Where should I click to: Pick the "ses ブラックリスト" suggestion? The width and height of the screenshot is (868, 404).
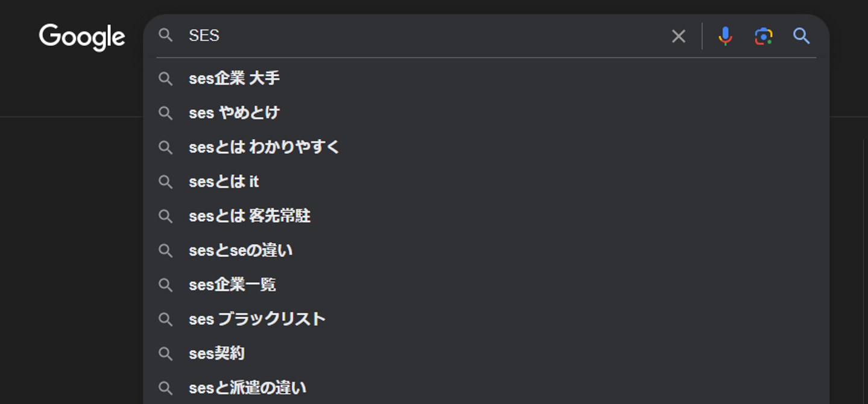pos(257,319)
